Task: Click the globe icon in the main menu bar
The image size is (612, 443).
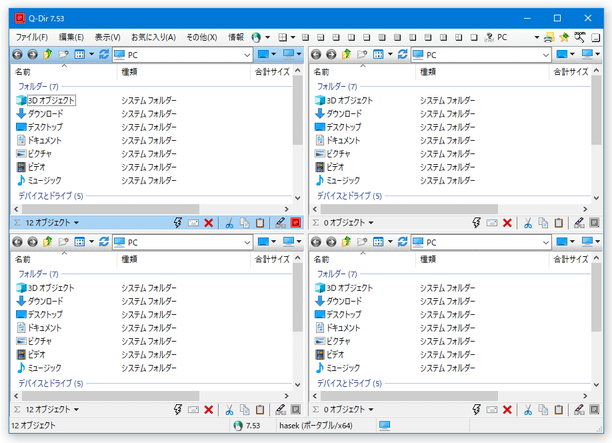Action: (x=256, y=37)
